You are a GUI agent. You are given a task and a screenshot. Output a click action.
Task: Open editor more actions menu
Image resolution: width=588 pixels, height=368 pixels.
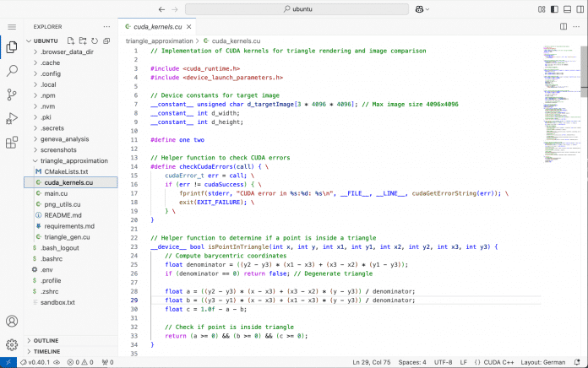coord(576,27)
